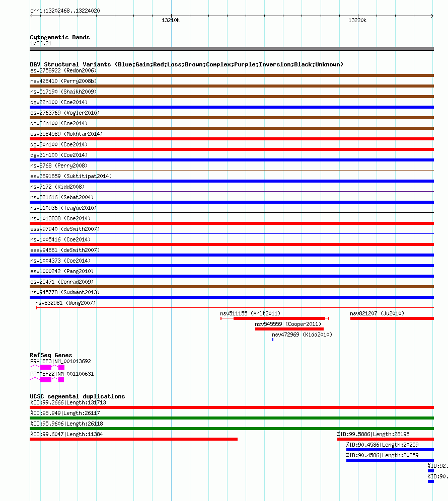Click the RefSeq Genes track title
This screenshot has height=501, width=448.
click(x=51, y=355)
